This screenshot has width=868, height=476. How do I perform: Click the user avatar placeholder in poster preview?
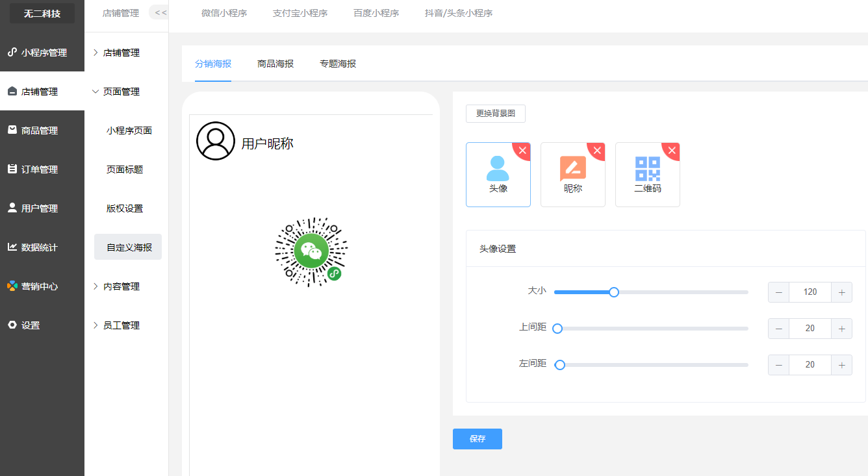216,141
